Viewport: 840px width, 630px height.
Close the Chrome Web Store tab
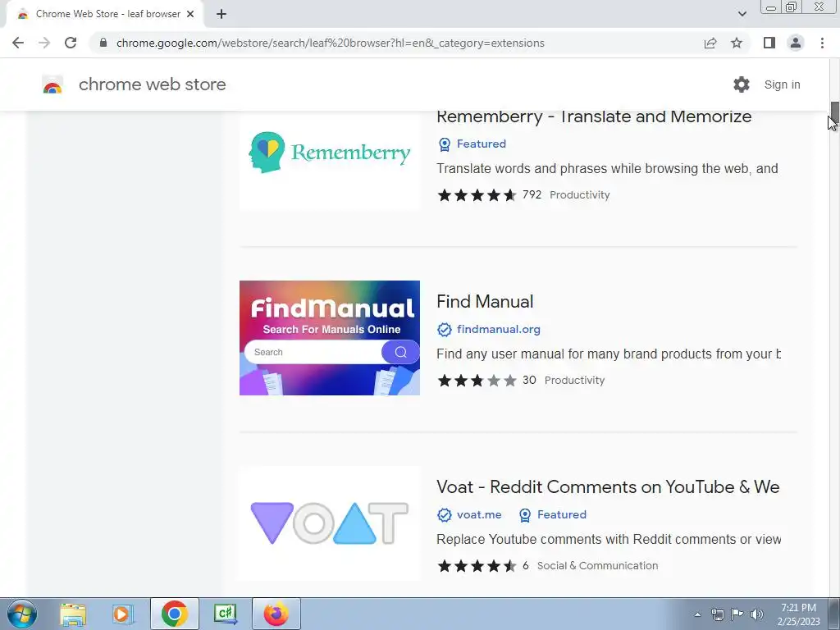[x=190, y=14]
